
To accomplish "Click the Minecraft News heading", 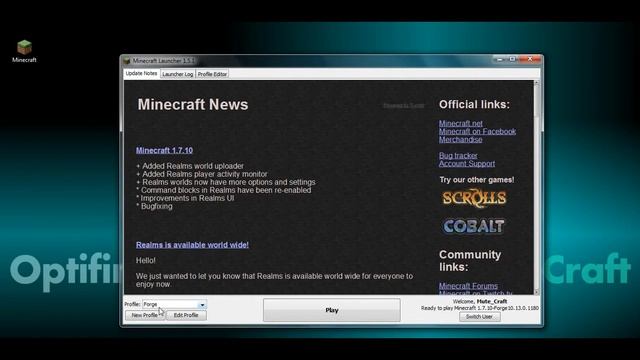I will [193, 104].
